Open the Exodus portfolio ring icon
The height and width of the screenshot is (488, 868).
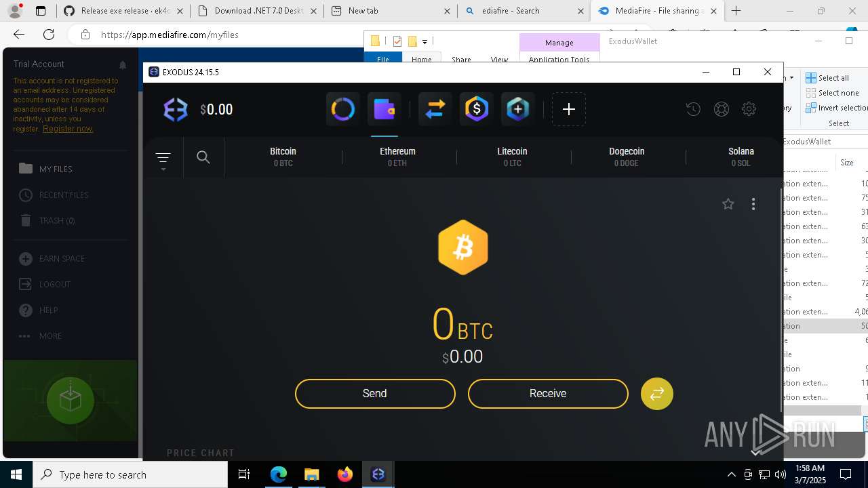tap(342, 109)
